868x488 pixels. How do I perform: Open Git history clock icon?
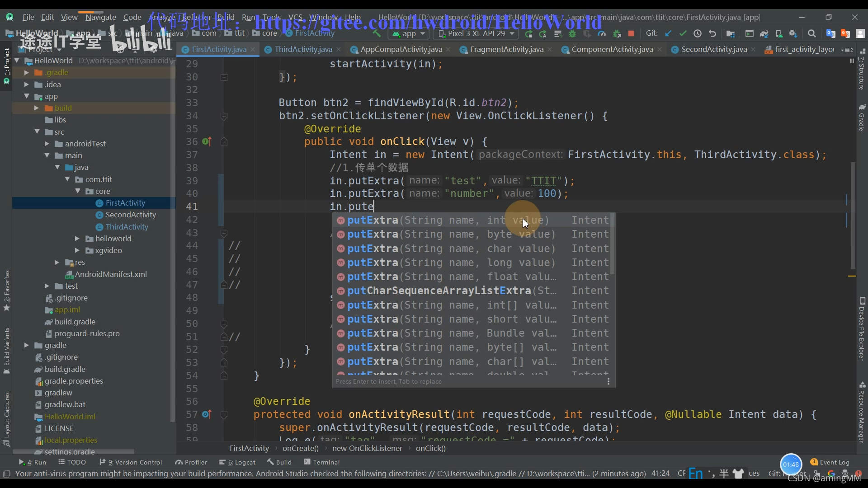698,34
